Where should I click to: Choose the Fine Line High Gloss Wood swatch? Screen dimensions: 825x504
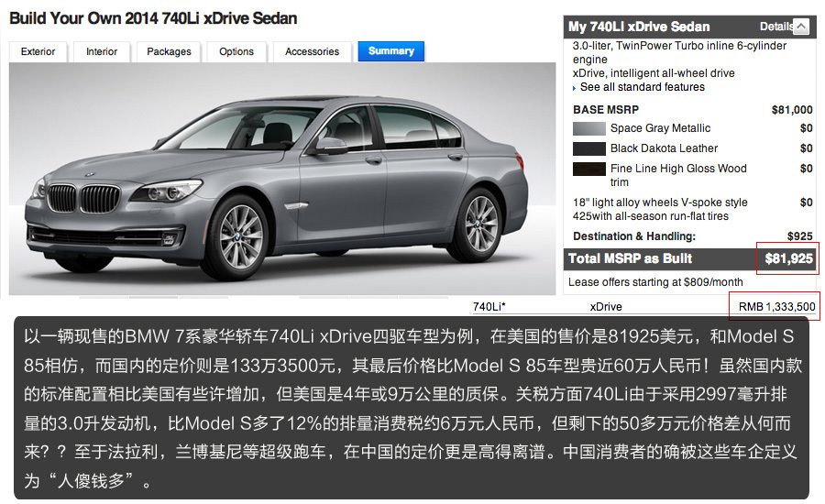point(589,169)
